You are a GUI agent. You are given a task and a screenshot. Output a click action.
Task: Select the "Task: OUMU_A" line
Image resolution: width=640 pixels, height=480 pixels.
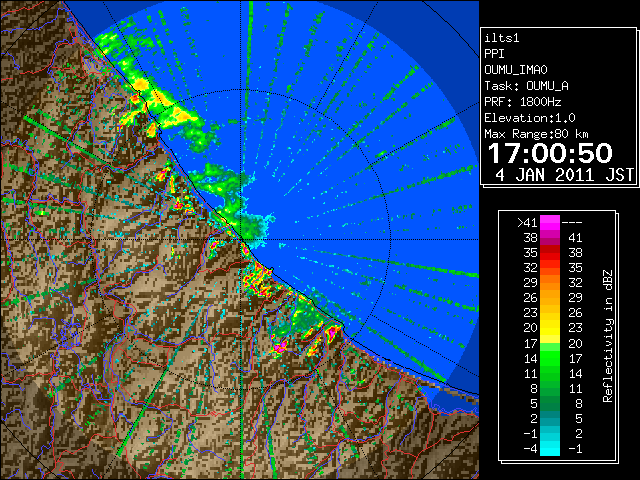pyautogui.click(x=526, y=86)
